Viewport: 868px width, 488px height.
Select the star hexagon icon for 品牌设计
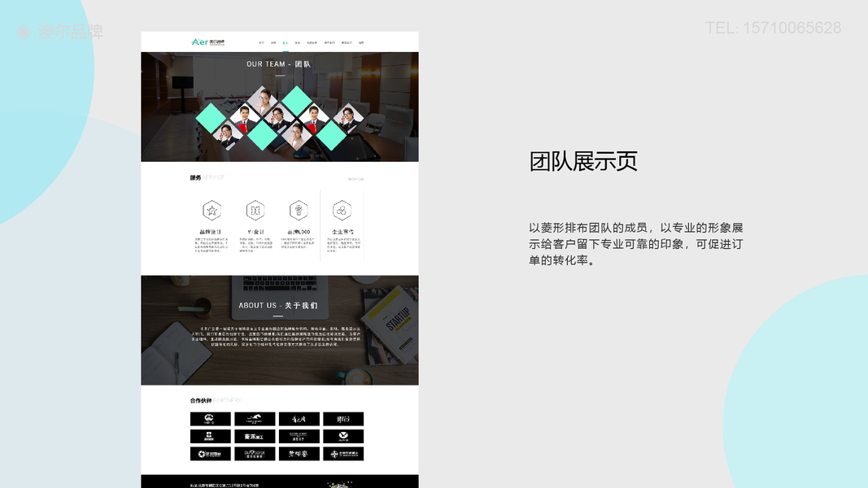click(x=212, y=211)
